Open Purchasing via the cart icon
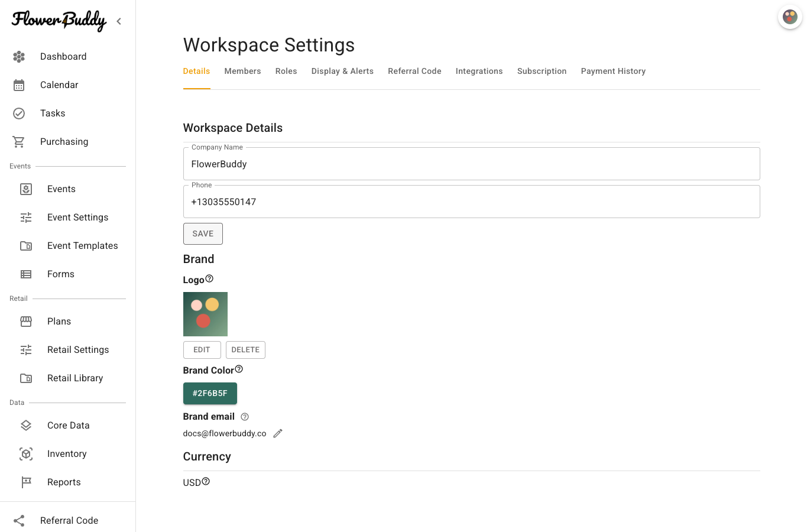The image size is (807, 532). [x=19, y=142]
